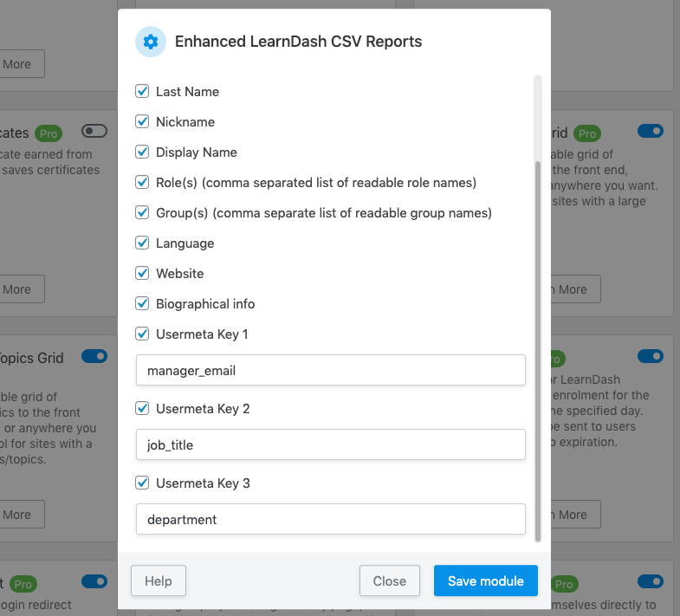The image size is (680, 616).
Task: Focus the job_title input field
Action: 331,444
